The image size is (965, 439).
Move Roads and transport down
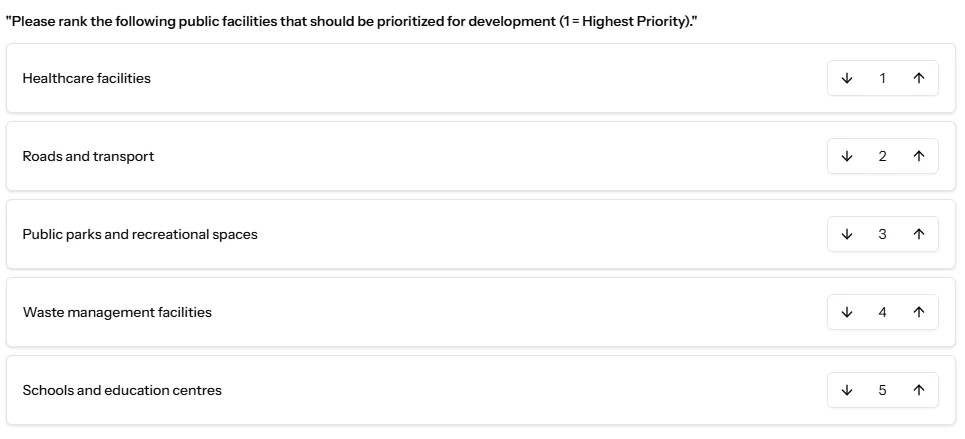(x=847, y=156)
